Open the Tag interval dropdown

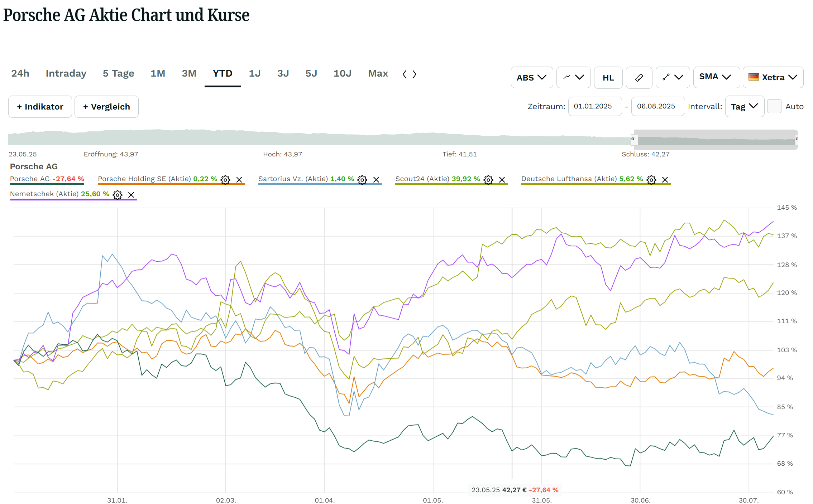tap(745, 106)
